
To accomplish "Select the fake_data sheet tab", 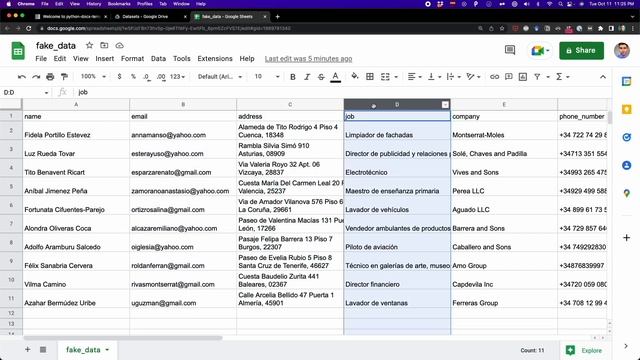I will 87,350.
